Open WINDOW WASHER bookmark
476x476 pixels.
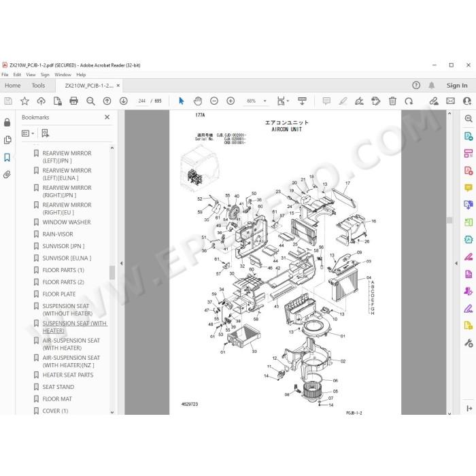tap(67, 222)
